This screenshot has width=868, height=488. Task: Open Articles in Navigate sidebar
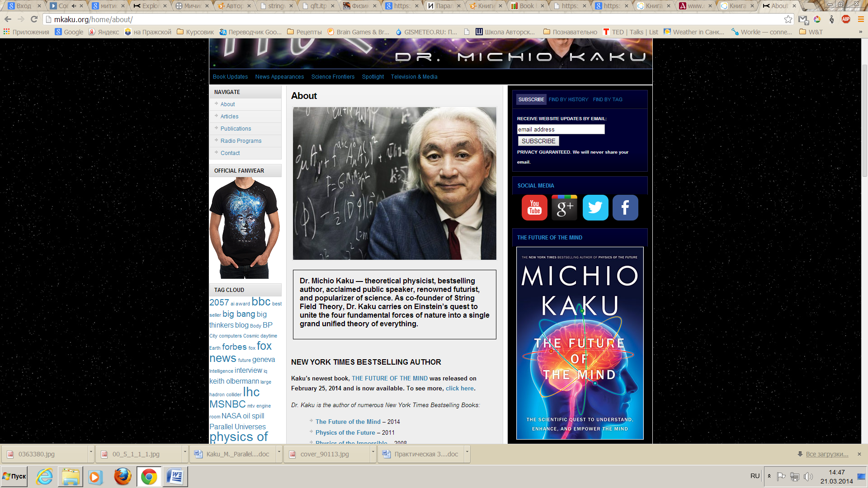click(229, 117)
